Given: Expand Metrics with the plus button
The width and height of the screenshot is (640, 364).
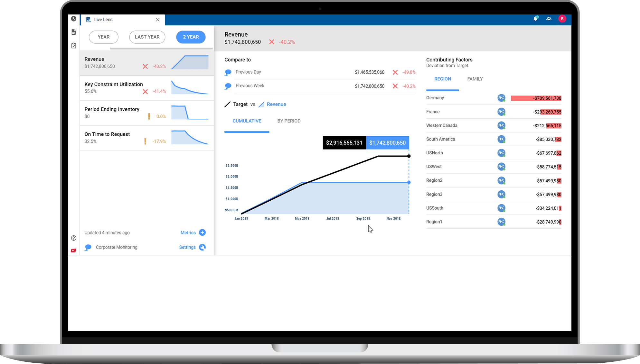Looking at the screenshot, I should (x=202, y=232).
